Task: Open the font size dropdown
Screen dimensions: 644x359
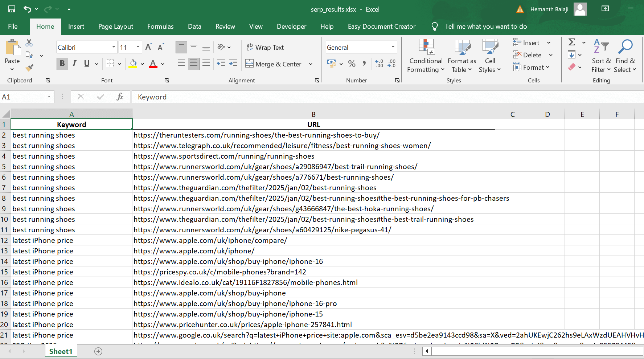Action: coord(138,47)
